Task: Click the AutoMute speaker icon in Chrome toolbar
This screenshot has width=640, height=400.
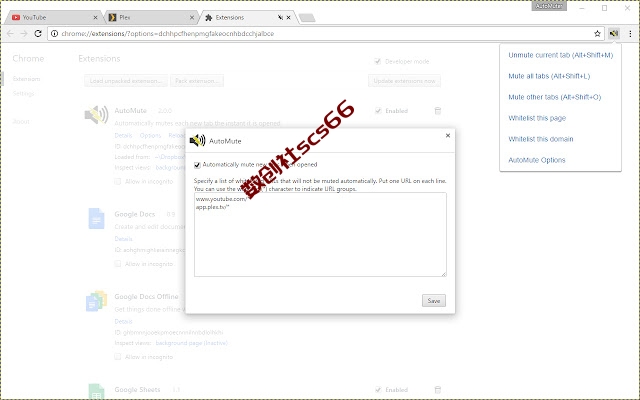Action: (613, 33)
